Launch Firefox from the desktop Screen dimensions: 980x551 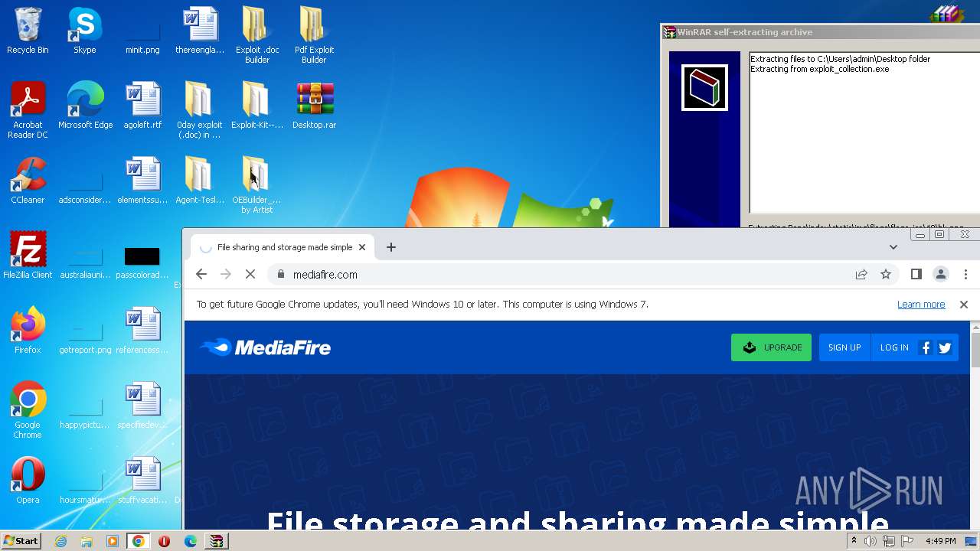pos(28,331)
